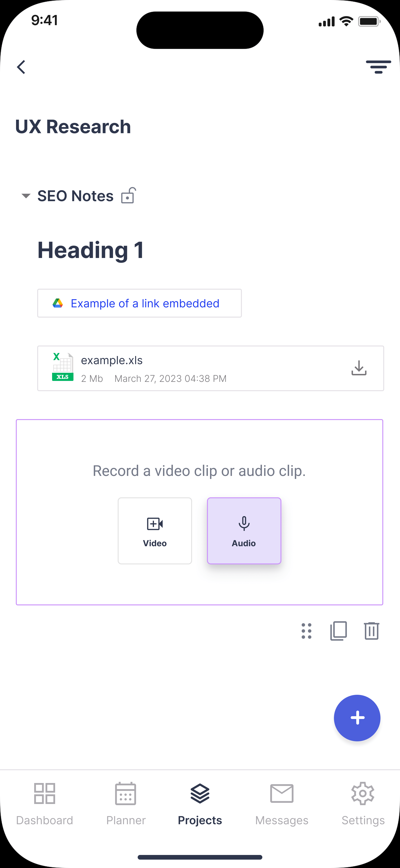Tap the blue plus add button
Viewport: 400px width, 868px height.
pos(357,718)
